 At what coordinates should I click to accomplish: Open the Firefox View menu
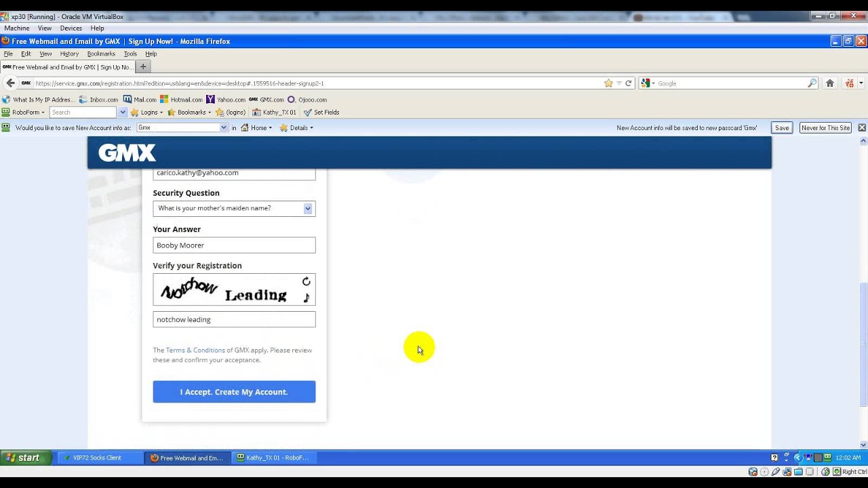pyautogui.click(x=45, y=54)
